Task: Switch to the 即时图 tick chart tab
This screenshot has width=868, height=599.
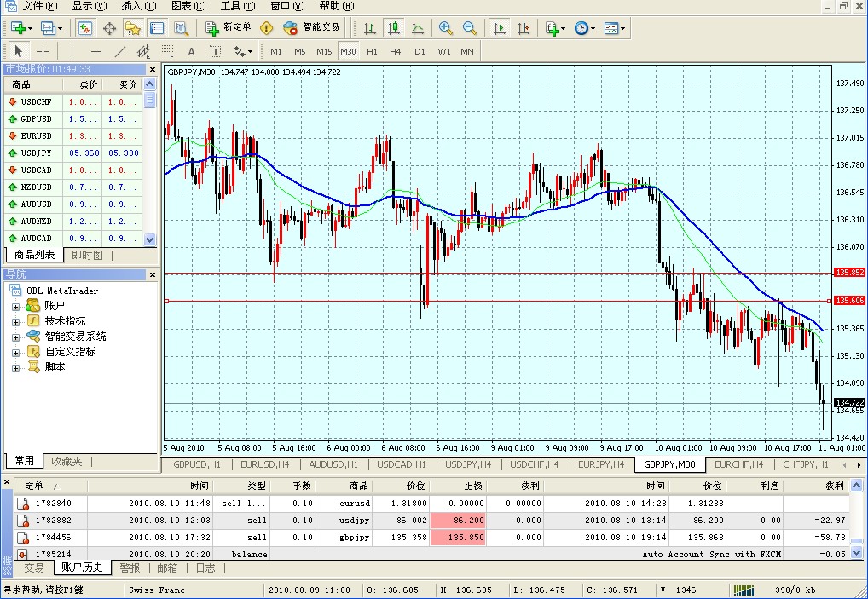Action: click(x=88, y=255)
